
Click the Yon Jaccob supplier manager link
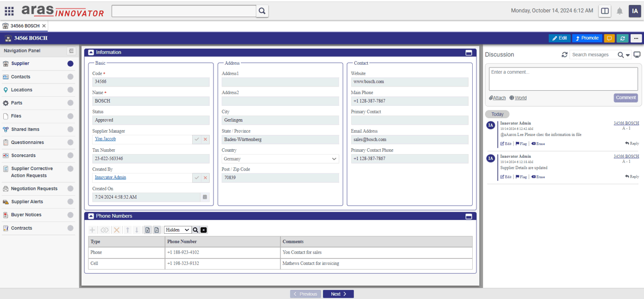click(x=105, y=139)
